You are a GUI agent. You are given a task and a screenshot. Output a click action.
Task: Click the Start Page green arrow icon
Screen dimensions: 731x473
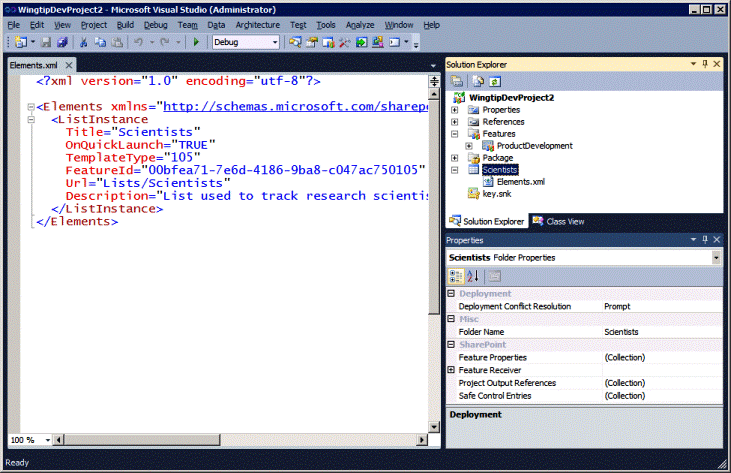tap(361, 42)
